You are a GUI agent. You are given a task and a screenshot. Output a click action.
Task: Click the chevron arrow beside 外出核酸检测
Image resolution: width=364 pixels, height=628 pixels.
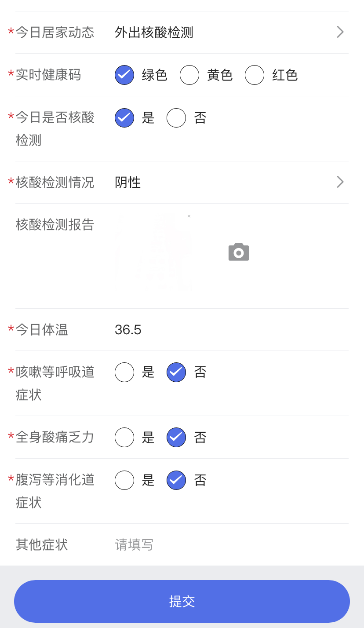tap(340, 32)
